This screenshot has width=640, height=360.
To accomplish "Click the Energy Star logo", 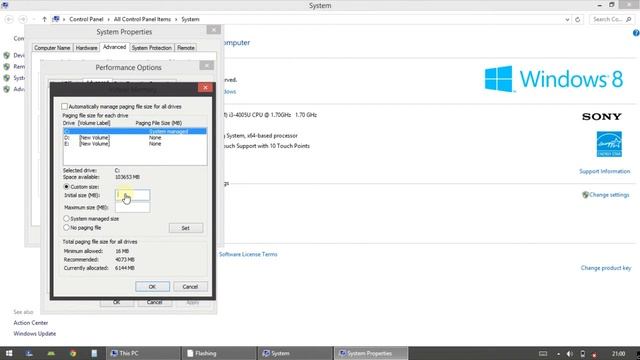I will pos(609,144).
